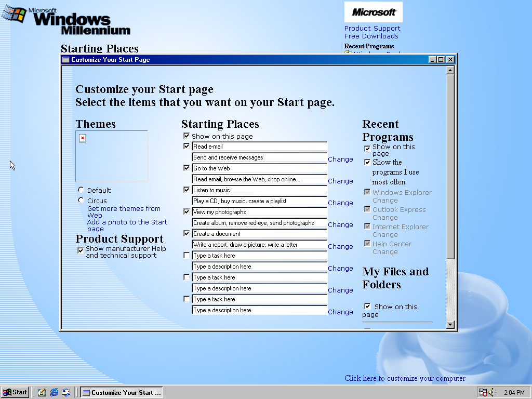Viewport: 532px width, 399px height.
Task: Click Change next to Create album description
Action: (x=340, y=224)
